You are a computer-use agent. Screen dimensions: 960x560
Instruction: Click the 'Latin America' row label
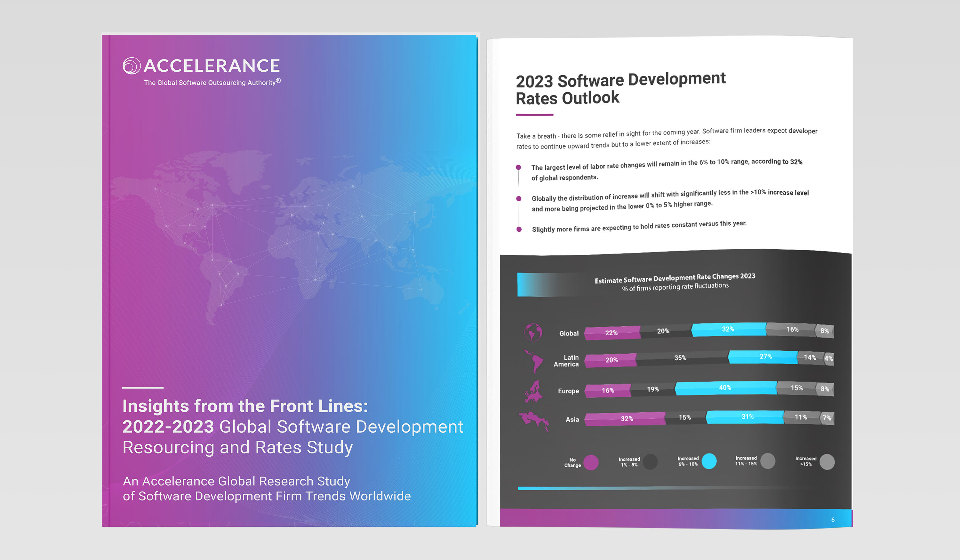[x=566, y=361]
